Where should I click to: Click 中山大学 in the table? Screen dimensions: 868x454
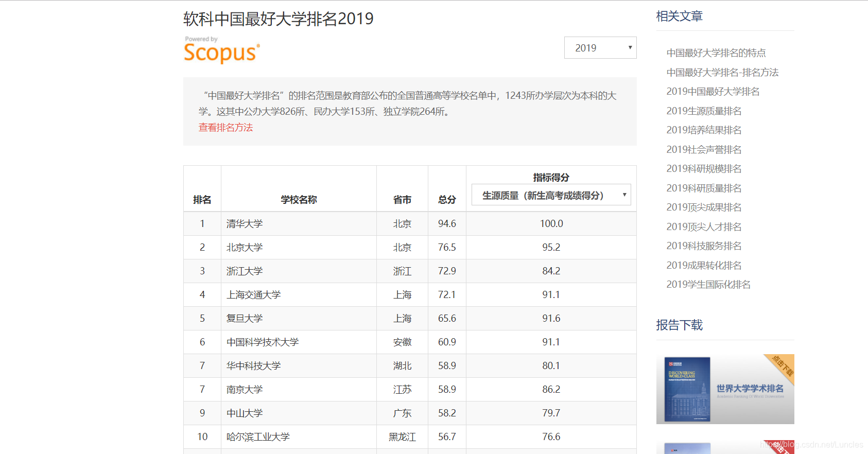245,413
